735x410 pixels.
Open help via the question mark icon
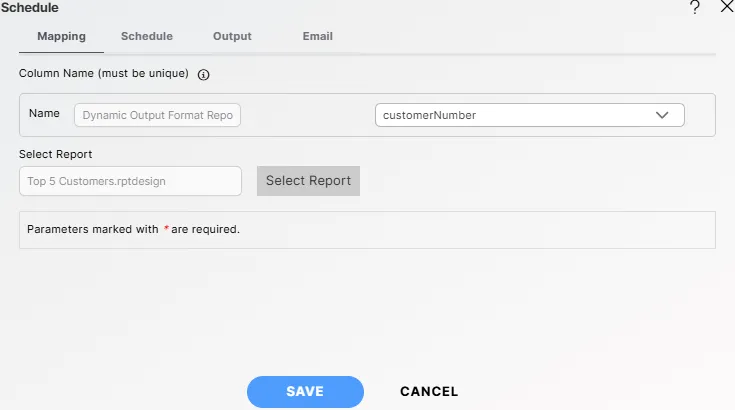695,7
